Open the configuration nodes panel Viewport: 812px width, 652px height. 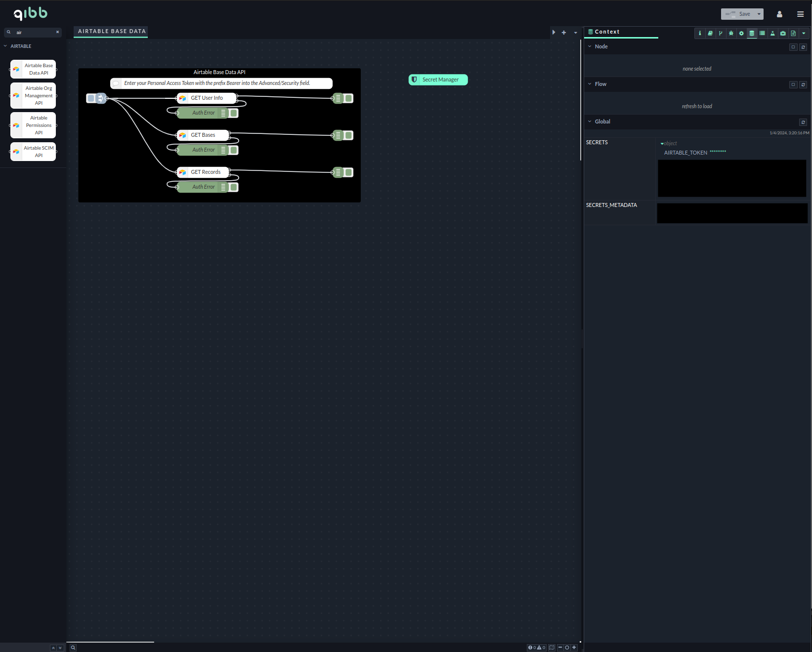(x=741, y=33)
